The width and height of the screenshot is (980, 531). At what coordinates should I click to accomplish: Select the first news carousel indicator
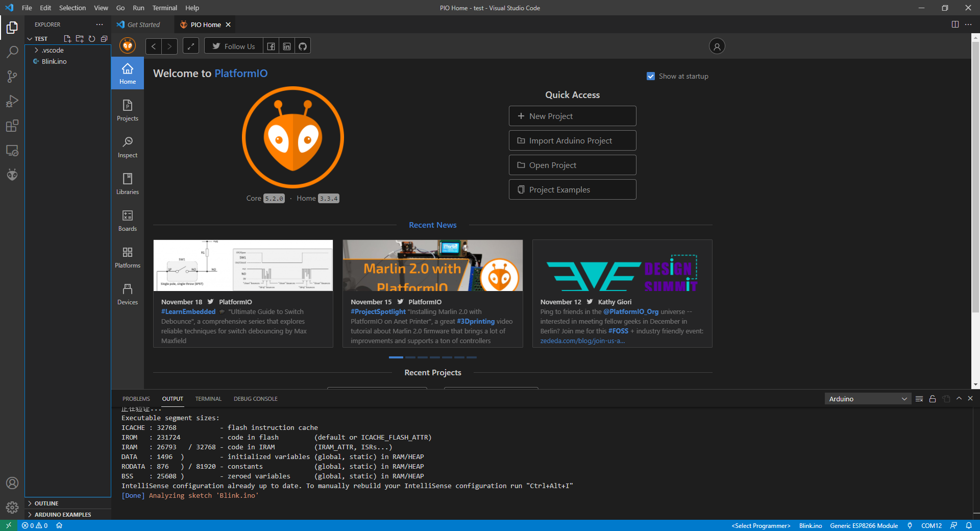[396, 357]
